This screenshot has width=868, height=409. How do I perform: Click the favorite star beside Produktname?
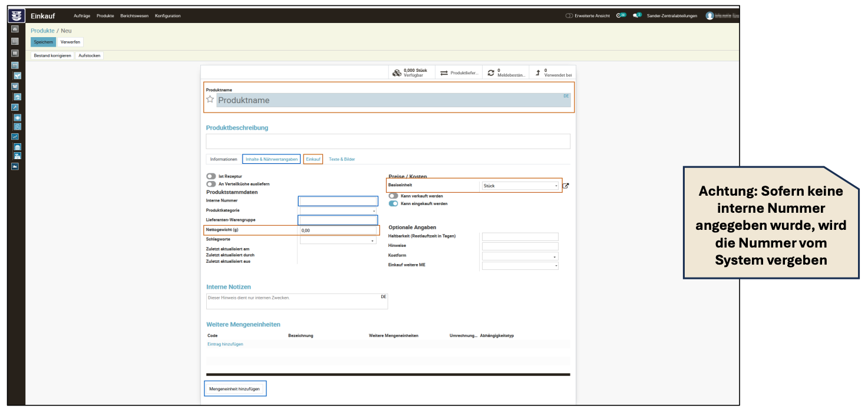[x=210, y=100]
